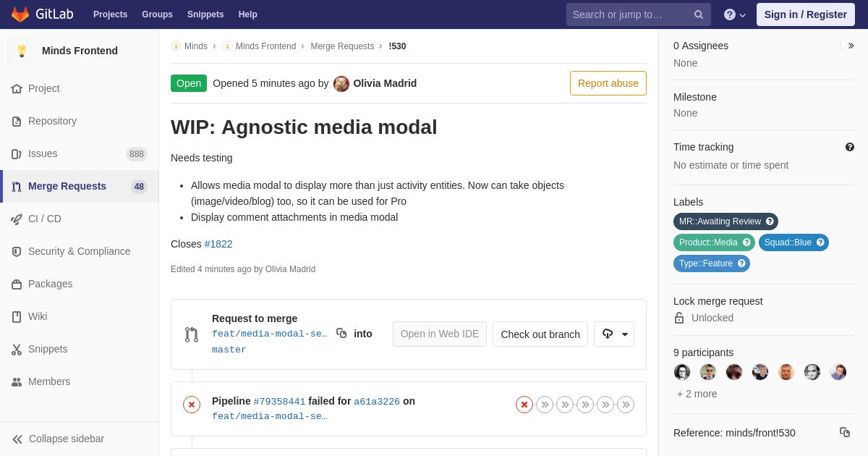
Task: Click the GitLab fox logo
Action: coord(20,14)
